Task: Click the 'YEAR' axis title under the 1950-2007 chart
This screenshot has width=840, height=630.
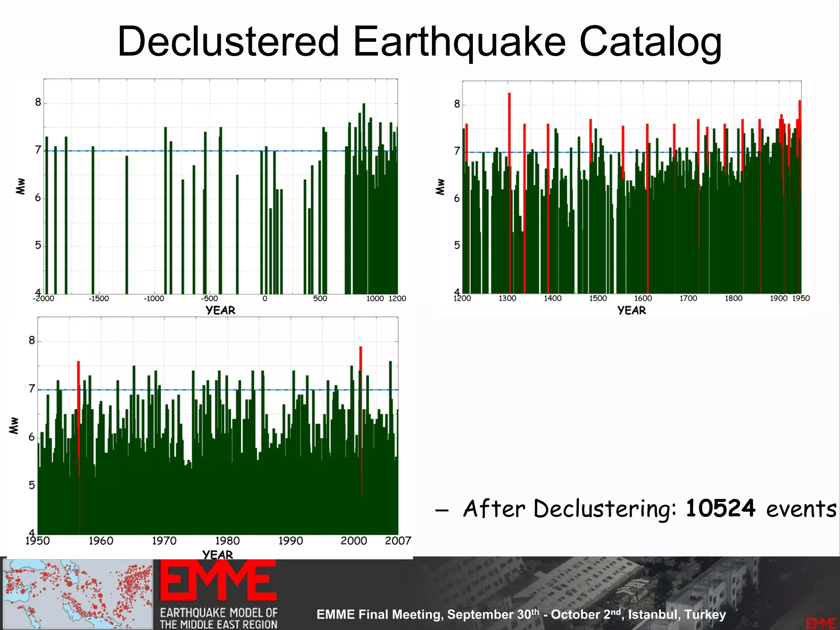Action: point(217,555)
